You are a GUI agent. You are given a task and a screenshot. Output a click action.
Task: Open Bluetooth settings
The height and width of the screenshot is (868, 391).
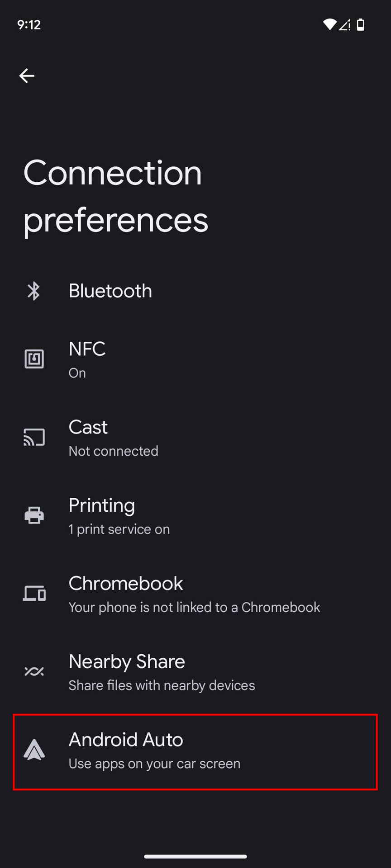tap(110, 291)
